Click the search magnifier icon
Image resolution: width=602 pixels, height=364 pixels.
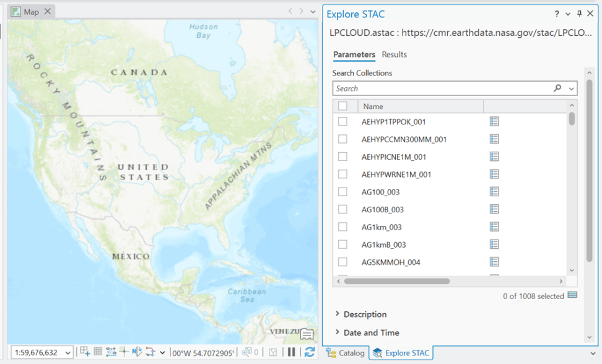557,89
